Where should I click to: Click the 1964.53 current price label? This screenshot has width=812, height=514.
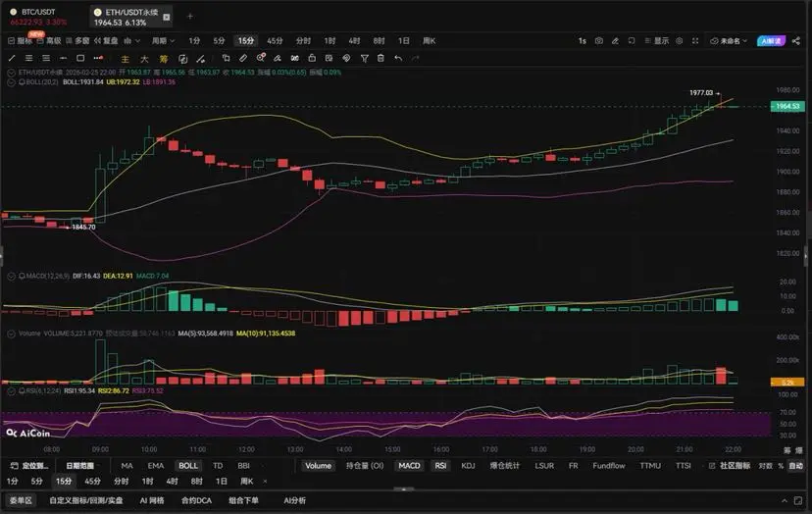tap(787, 106)
